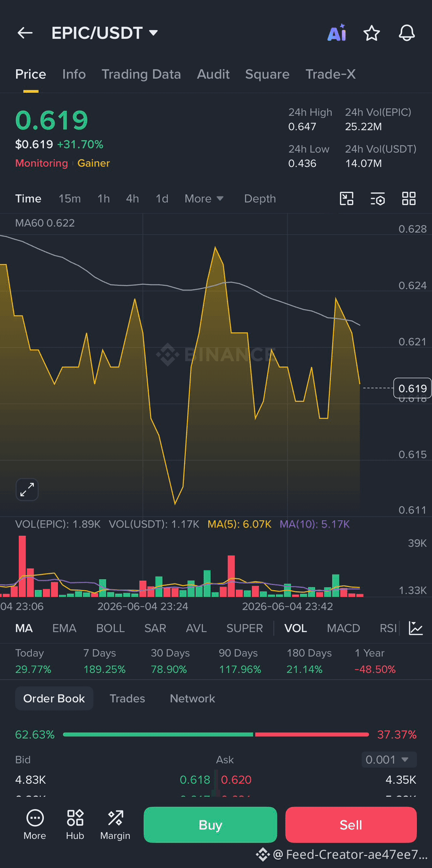The width and height of the screenshot is (432, 868).
Task: Tap the 90 Days 117.96% performance
Action: pos(240,661)
